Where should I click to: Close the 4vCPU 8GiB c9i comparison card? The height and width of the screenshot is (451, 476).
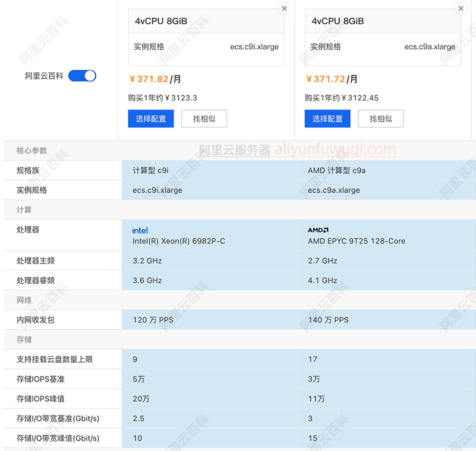pos(284,8)
